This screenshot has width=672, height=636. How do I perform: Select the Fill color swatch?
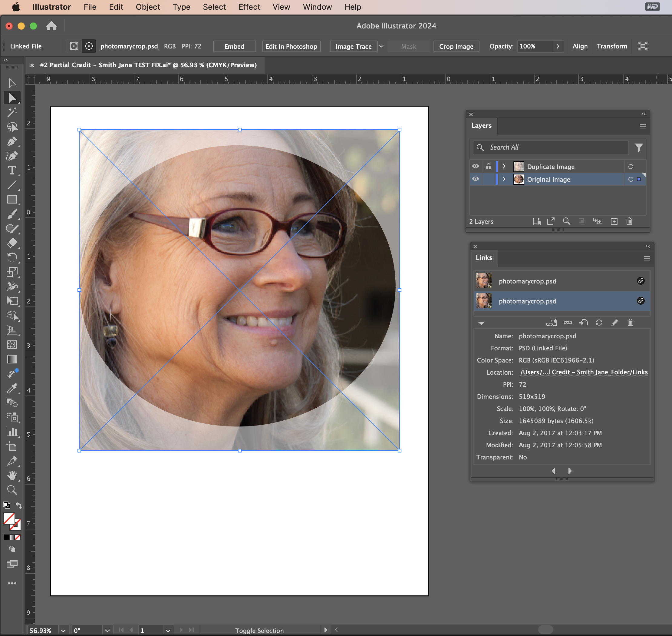pos(9,519)
